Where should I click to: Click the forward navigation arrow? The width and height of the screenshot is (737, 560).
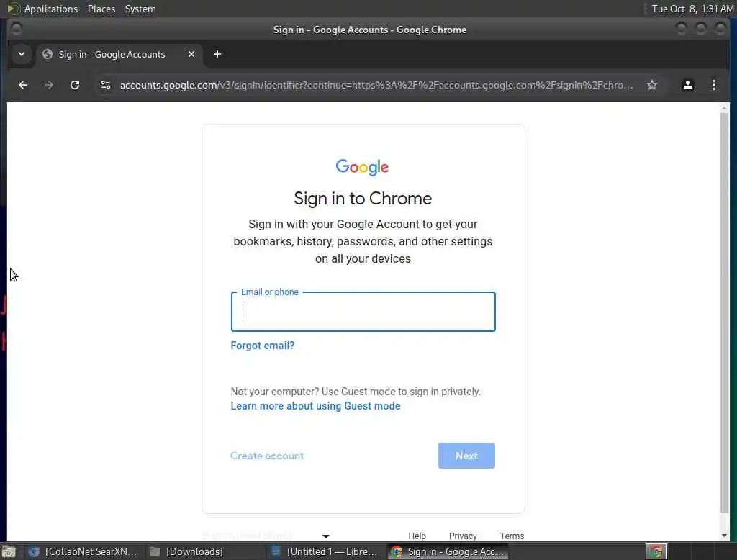point(48,85)
